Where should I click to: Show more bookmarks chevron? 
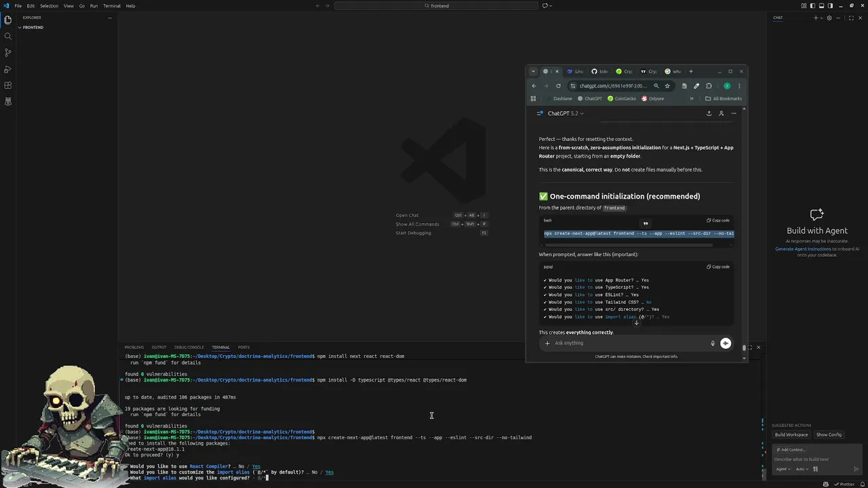[x=692, y=98]
